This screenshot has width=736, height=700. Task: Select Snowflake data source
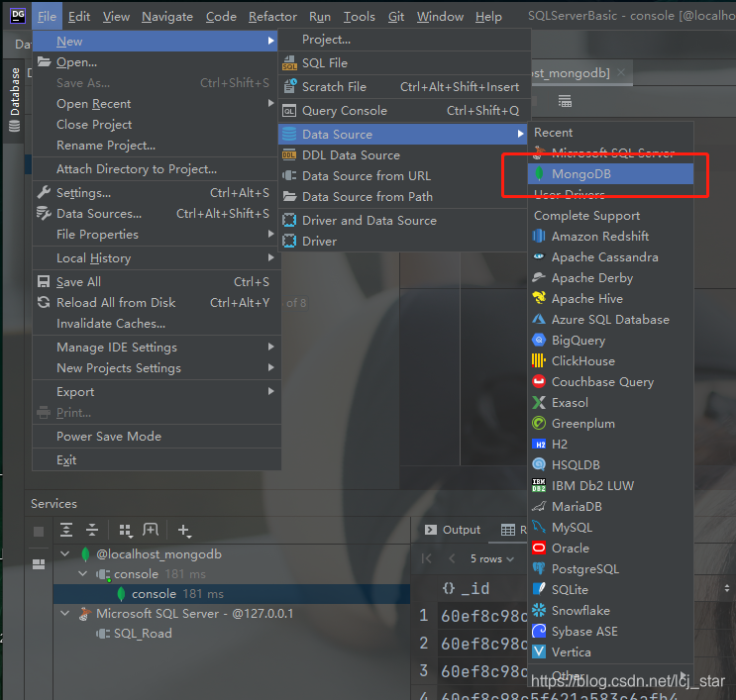point(610,610)
